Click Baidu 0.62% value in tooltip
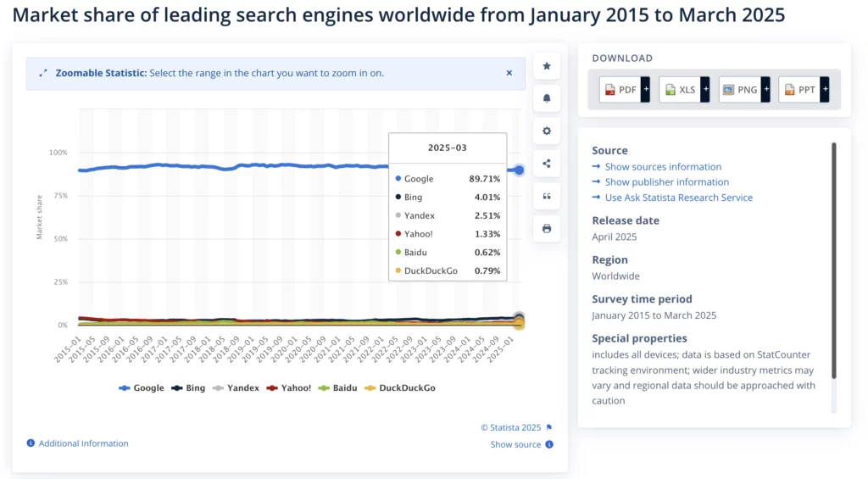The width and height of the screenshot is (868, 479). point(487,253)
